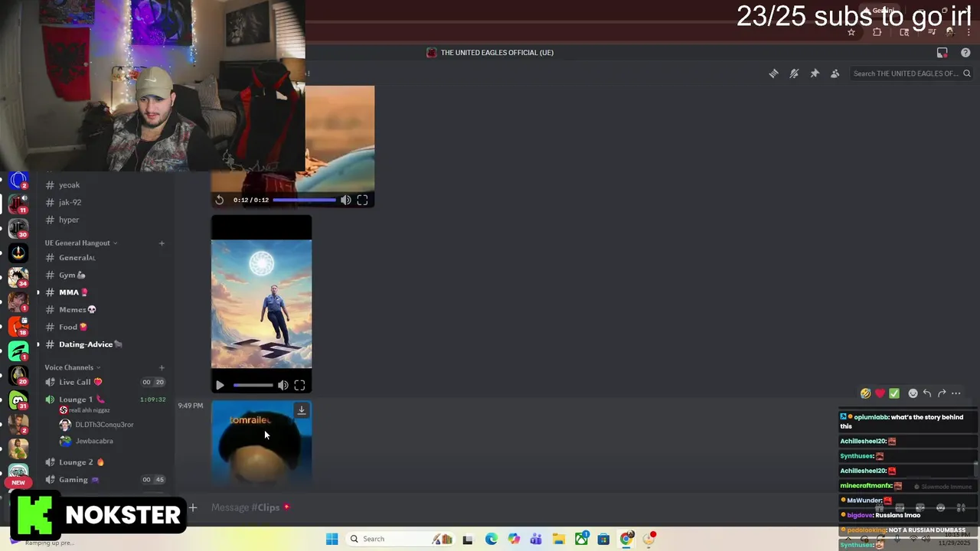Open the Threads icon in channel header
This screenshot has width=980, height=551.
[773, 73]
